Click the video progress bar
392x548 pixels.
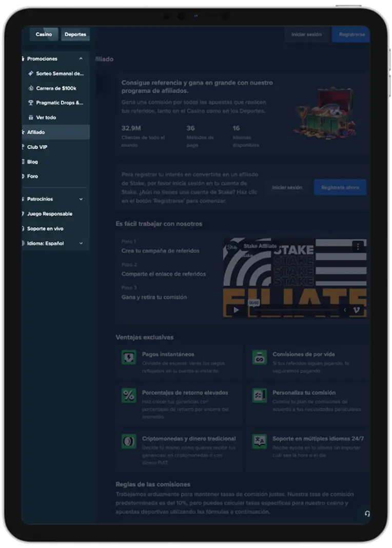click(295, 310)
